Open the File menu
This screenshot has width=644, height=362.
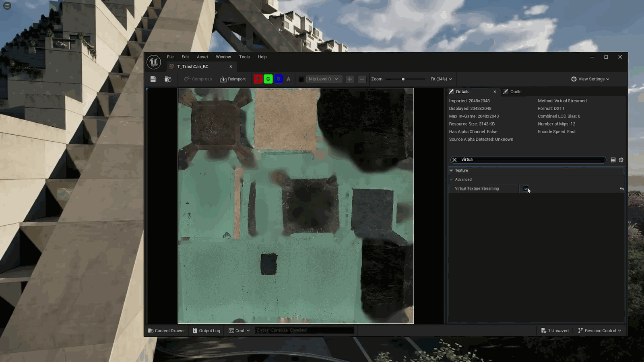pos(170,57)
